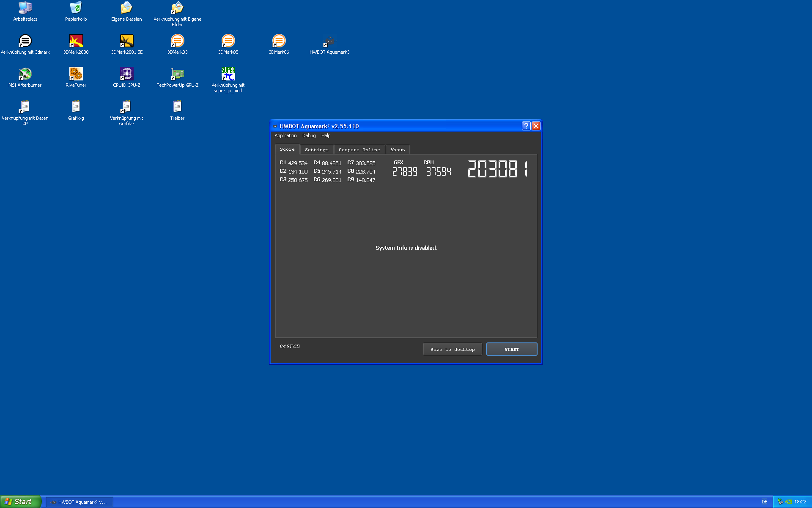Select the Grafik-g text file icon
Image resolution: width=812 pixels, height=508 pixels.
click(76, 110)
